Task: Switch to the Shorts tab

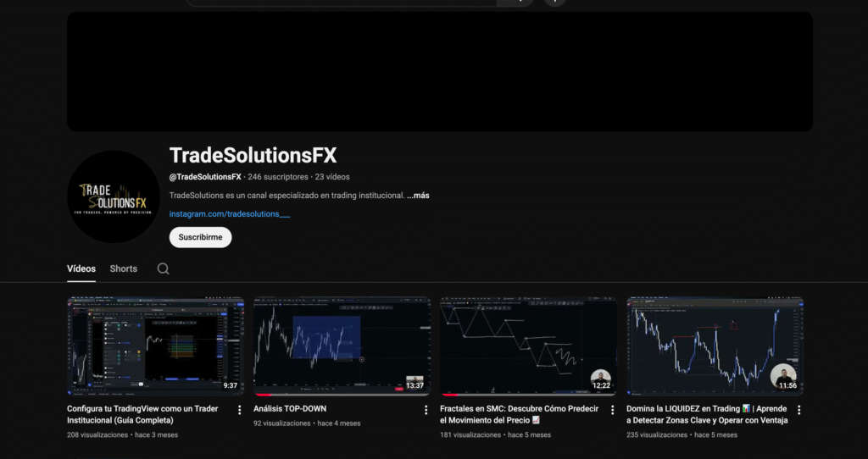Action: 123,268
